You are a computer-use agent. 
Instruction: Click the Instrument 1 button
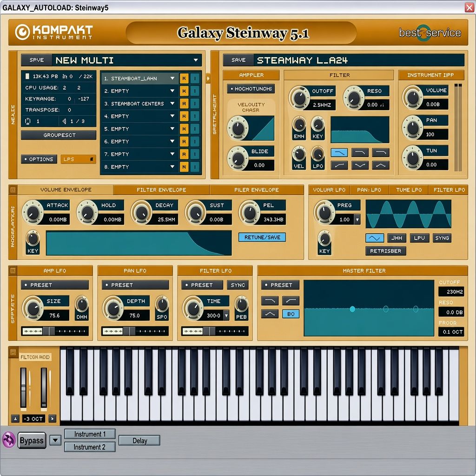[90, 434]
